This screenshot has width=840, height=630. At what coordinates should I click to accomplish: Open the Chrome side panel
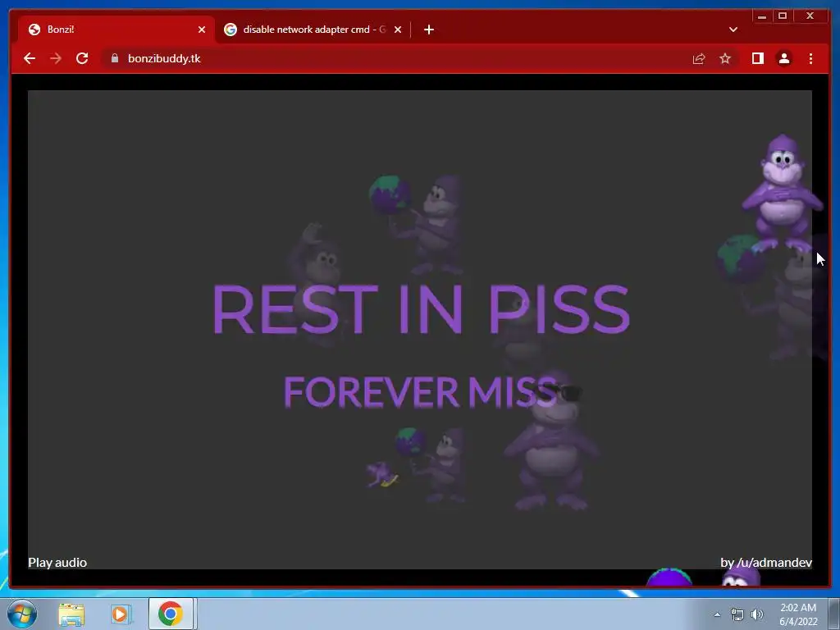click(757, 58)
